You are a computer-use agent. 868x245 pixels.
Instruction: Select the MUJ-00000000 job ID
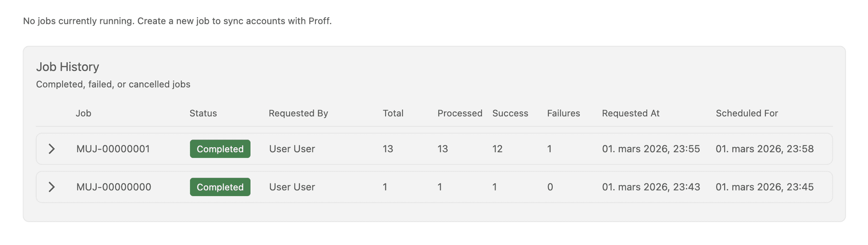[x=113, y=187]
